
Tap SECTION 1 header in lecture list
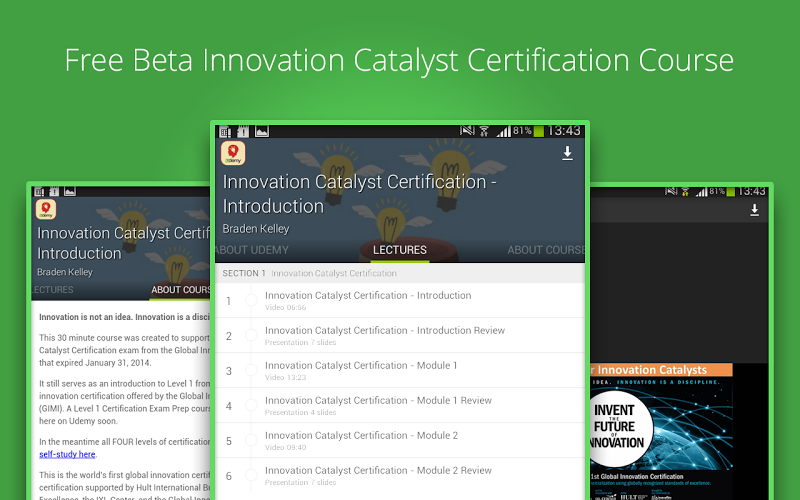(x=400, y=273)
